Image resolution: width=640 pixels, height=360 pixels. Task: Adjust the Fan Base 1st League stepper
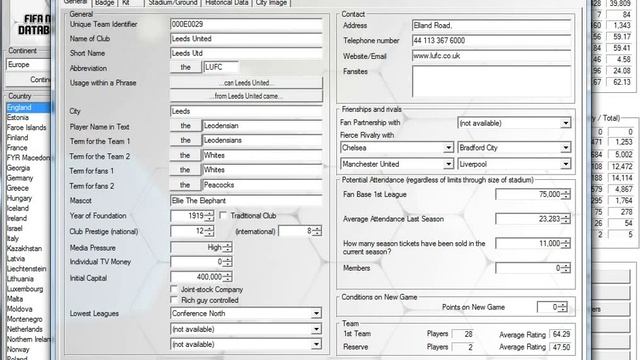tap(566, 194)
